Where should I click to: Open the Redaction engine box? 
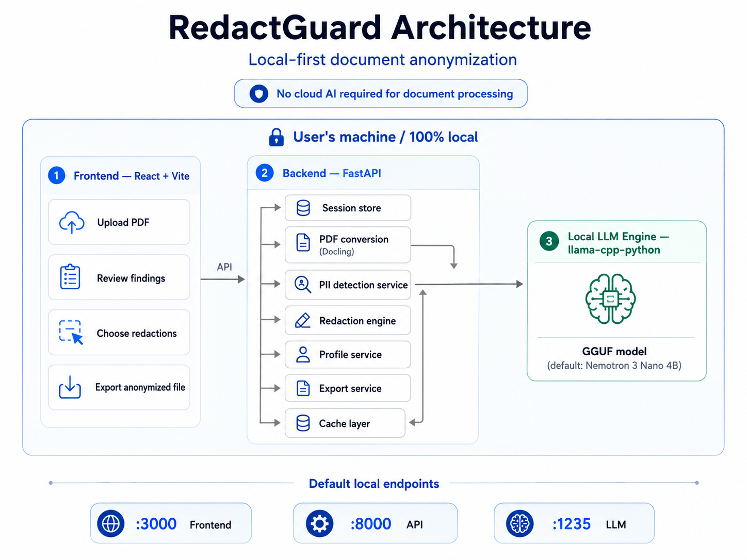point(348,320)
